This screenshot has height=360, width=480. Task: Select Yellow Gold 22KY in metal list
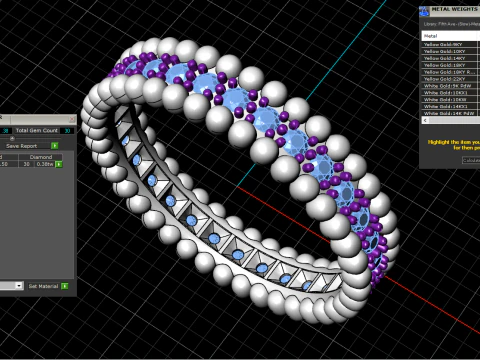tap(449, 79)
